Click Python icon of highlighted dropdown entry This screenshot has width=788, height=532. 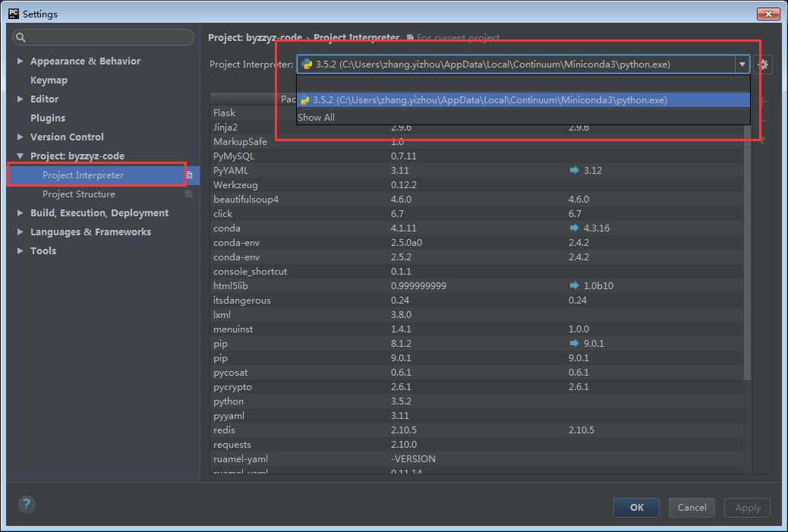click(304, 100)
